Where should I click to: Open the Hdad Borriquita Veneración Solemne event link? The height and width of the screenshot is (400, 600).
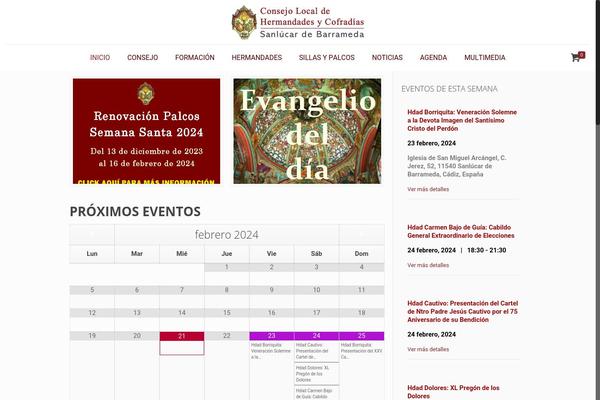click(462, 120)
